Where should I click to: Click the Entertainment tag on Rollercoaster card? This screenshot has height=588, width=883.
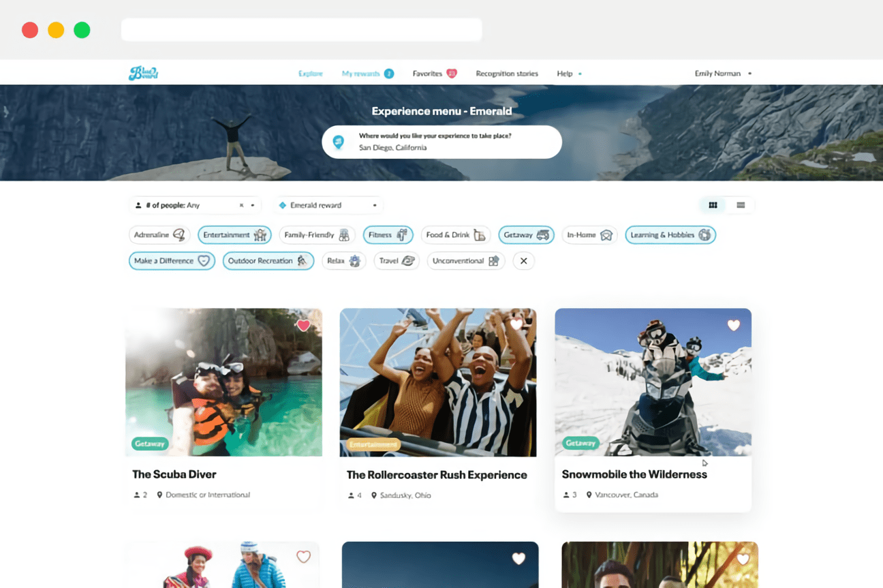pyautogui.click(x=373, y=444)
